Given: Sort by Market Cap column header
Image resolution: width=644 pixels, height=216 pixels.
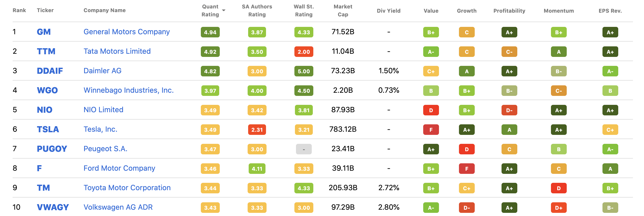Looking at the screenshot, I should (x=343, y=11).
